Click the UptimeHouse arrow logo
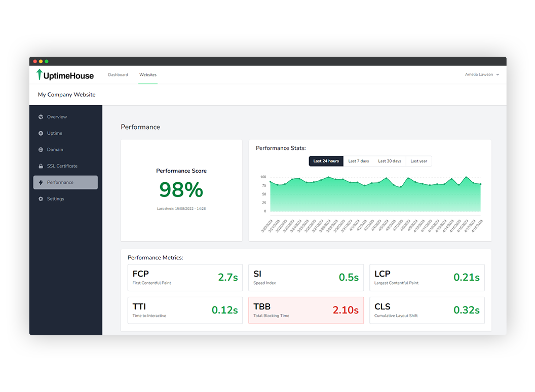This screenshot has height=392, width=535. [40, 74]
